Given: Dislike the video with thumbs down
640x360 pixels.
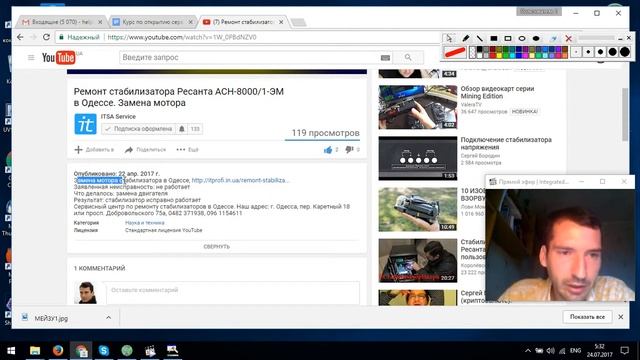Looking at the screenshot, I should 349,150.
